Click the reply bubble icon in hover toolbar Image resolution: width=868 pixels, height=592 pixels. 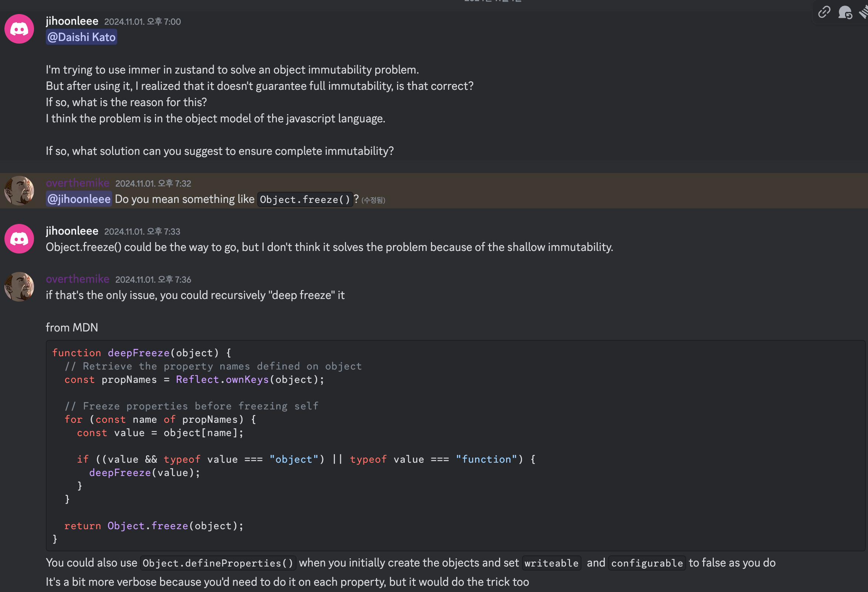point(845,12)
